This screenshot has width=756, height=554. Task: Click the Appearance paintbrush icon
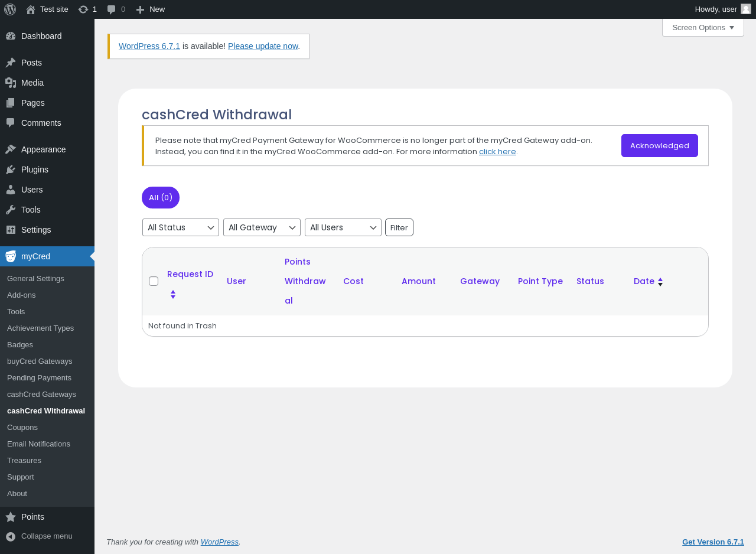tap(11, 149)
